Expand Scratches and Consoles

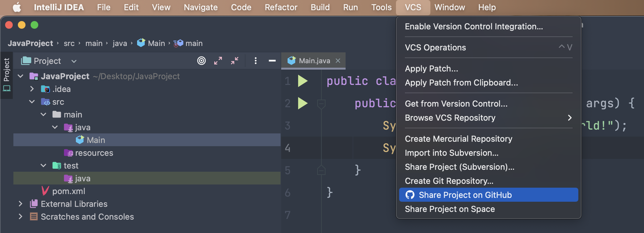20,216
